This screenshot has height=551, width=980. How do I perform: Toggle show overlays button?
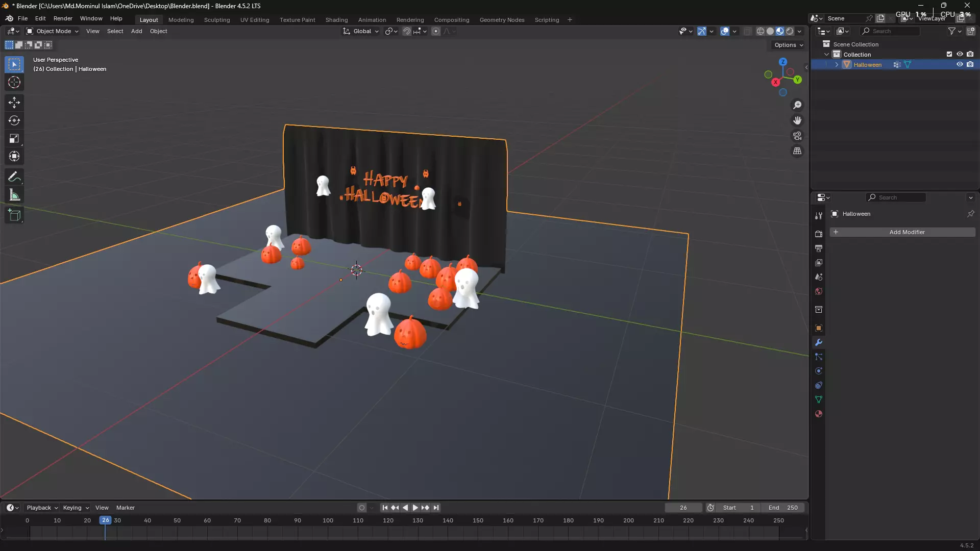point(725,31)
